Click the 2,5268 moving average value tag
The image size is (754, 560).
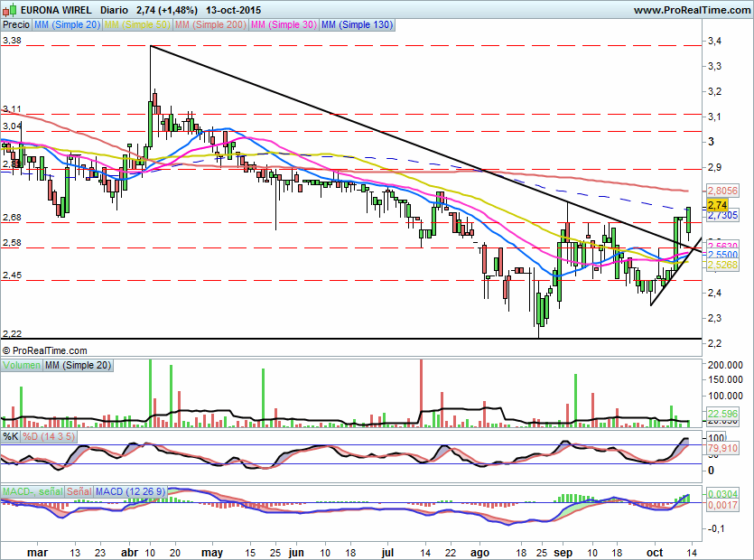(x=722, y=265)
